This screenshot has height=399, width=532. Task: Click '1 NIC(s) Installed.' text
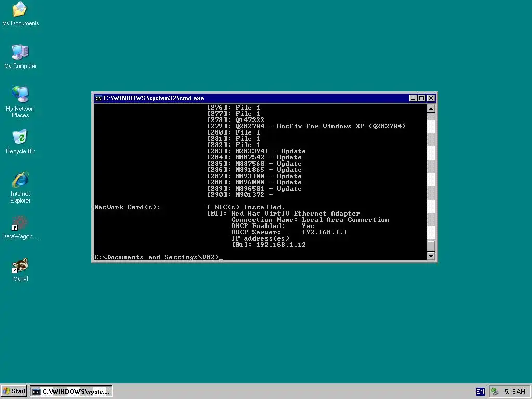tap(246, 207)
